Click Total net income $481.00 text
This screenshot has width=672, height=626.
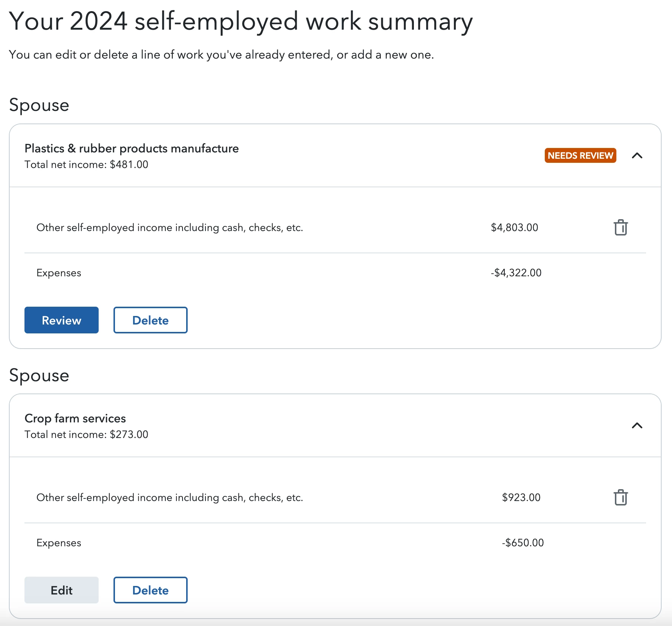86,165
